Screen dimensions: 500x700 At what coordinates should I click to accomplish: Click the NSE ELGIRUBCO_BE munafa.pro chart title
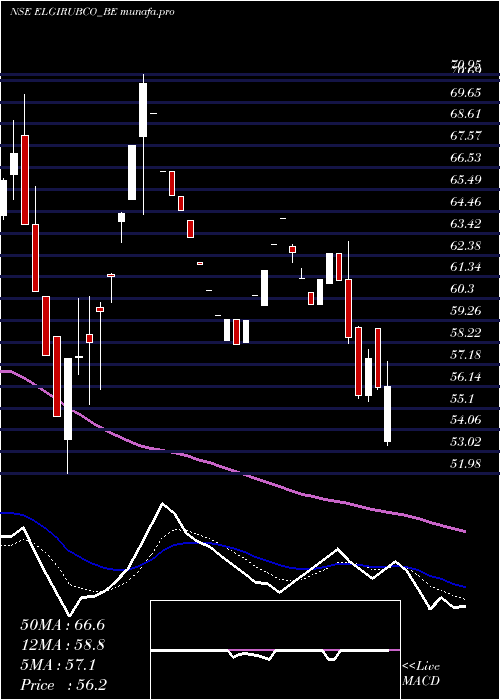(x=92, y=12)
